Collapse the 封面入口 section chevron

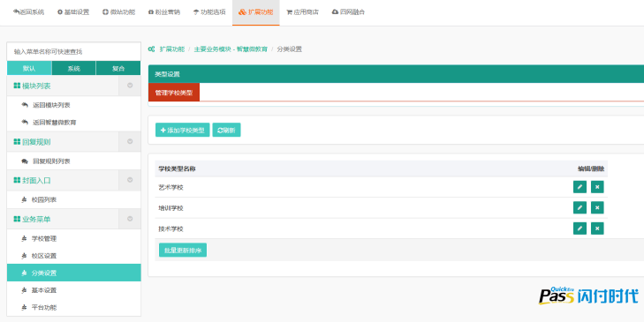coord(130,180)
